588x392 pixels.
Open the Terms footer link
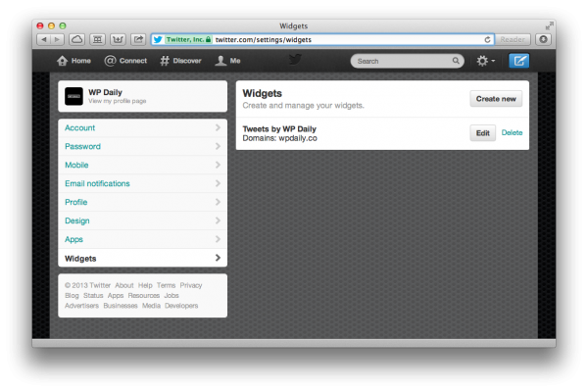(167, 285)
